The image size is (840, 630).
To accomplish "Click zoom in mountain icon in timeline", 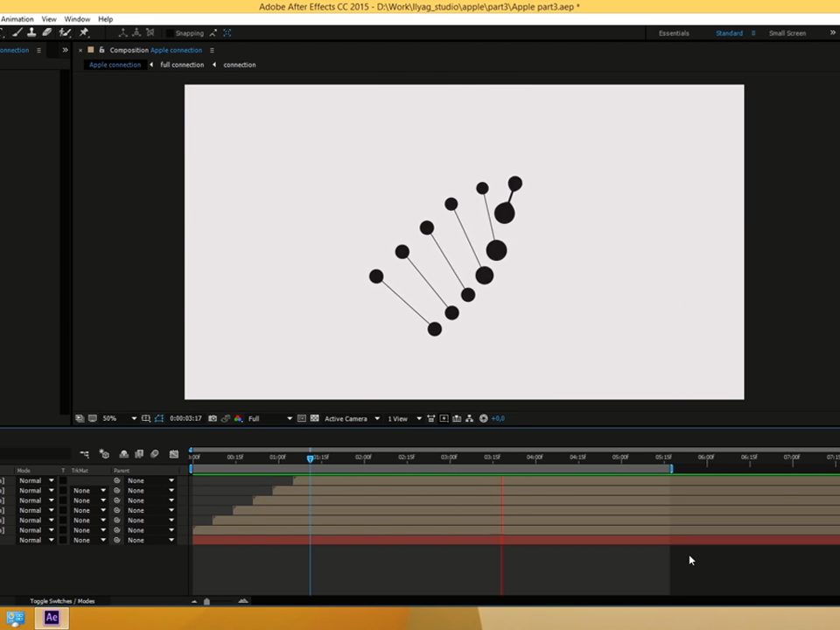I will coord(243,601).
